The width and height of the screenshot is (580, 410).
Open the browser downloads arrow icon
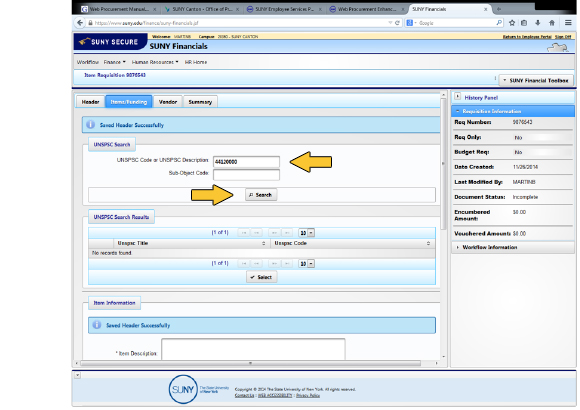(x=538, y=23)
